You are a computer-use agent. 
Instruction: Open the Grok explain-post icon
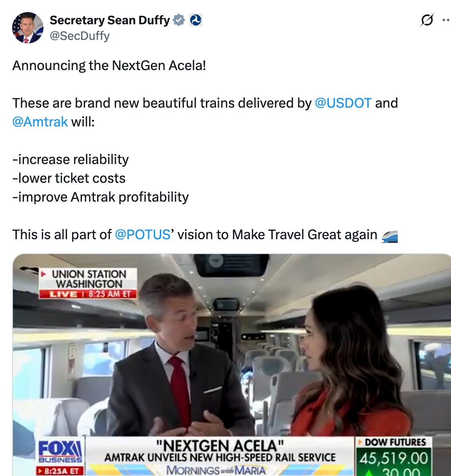[427, 20]
